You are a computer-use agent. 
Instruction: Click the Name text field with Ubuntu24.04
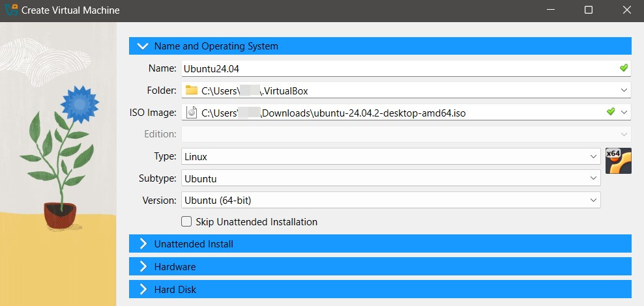tap(391, 68)
